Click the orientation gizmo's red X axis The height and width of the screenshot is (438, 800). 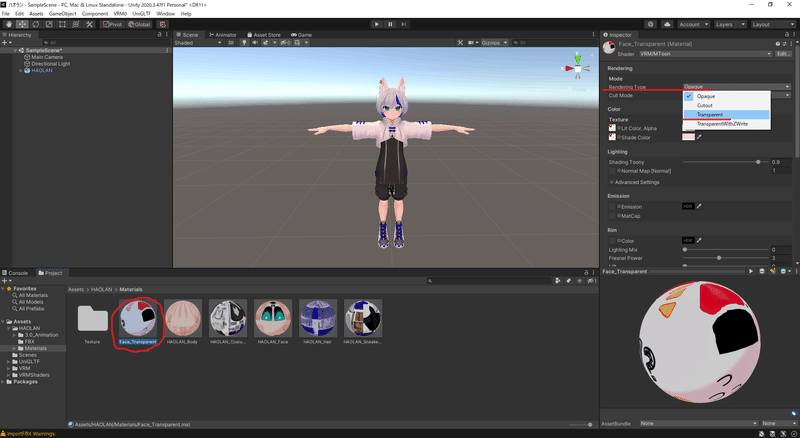pos(568,68)
